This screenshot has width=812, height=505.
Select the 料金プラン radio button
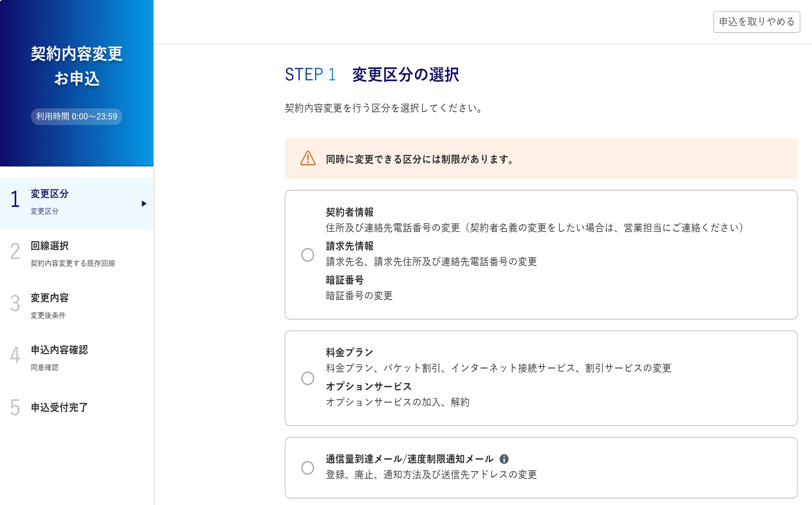[x=308, y=378]
